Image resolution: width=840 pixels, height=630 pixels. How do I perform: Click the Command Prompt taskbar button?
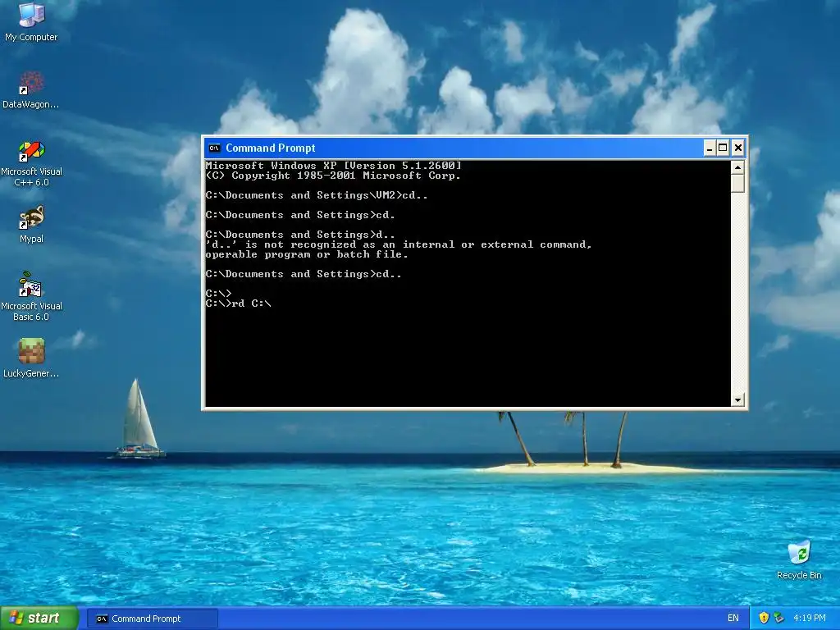coord(152,619)
